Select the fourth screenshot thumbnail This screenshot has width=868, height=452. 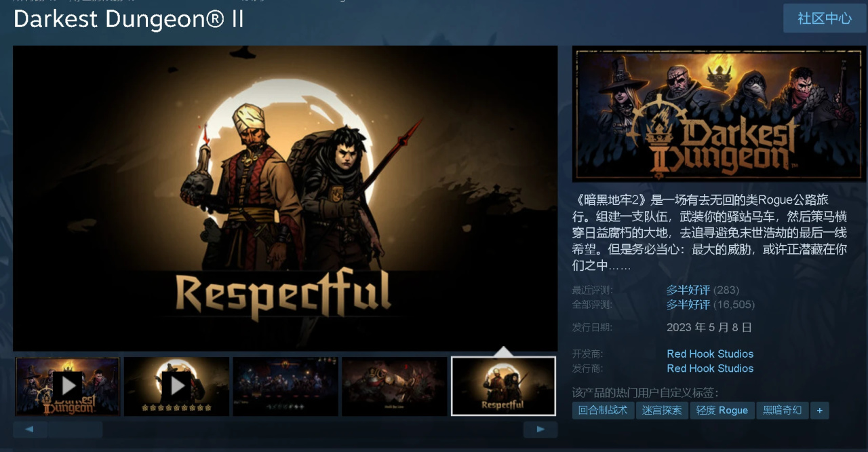pyautogui.click(x=394, y=387)
